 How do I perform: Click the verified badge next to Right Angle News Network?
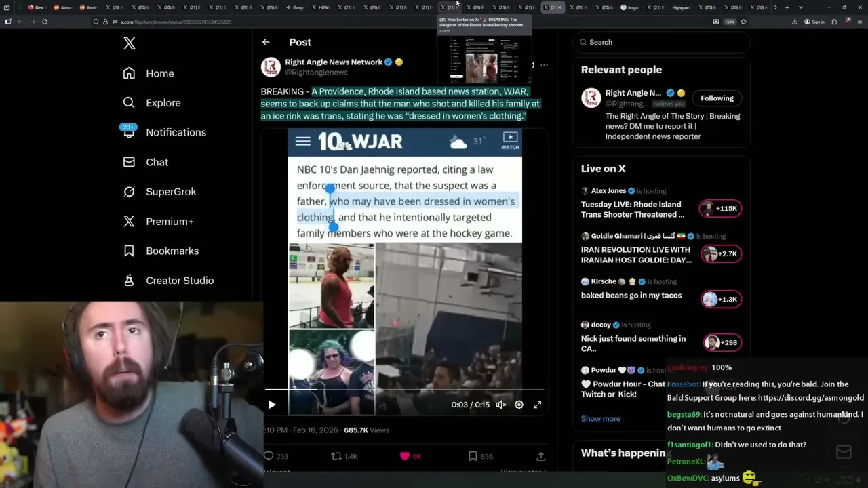[389, 62]
